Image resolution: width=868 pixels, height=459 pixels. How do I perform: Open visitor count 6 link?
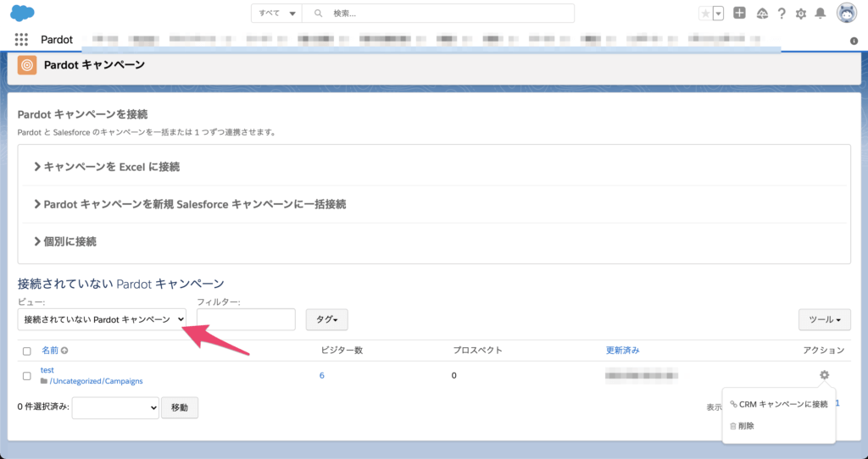coord(321,375)
